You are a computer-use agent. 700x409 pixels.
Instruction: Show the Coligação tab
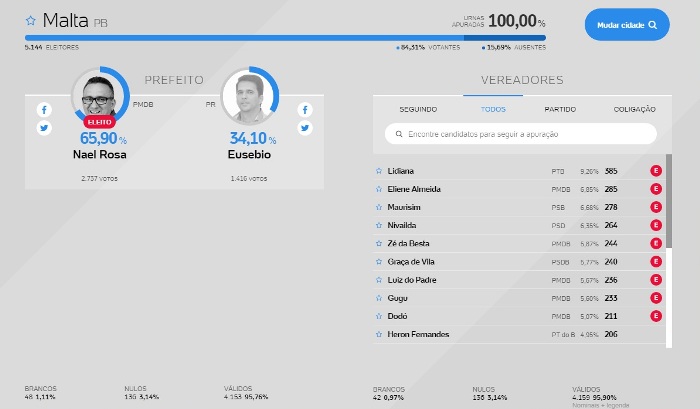634,109
